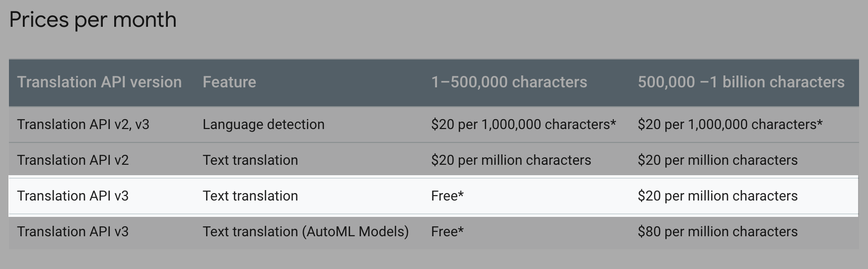The height and width of the screenshot is (269, 868).
Task: Click API v2 Text translation's 500,000–1 billion price
Action: 718,160
